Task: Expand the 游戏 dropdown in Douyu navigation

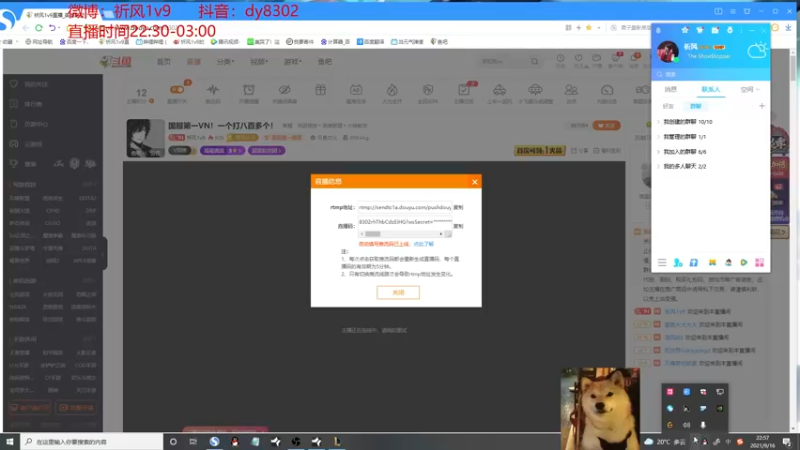Action: tap(292, 62)
